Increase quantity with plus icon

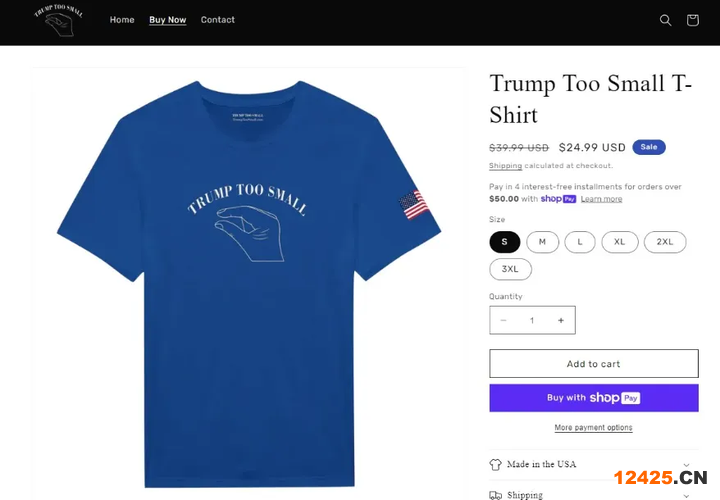pyautogui.click(x=561, y=320)
